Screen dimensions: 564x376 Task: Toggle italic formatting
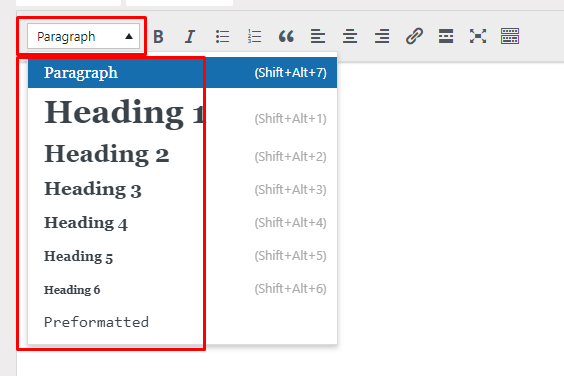tap(190, 36)
